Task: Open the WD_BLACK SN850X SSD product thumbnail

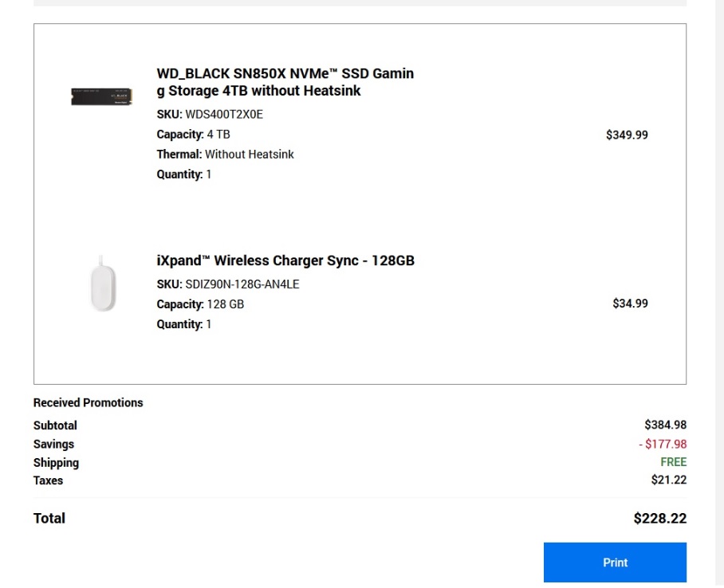Action: pos(101,96)
